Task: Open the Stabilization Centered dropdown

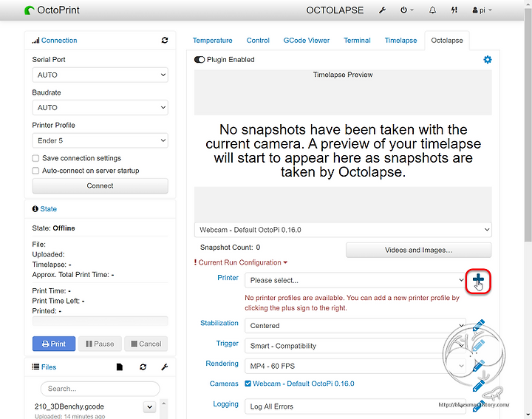Action: pyautogui.click(x=355, y=326)
